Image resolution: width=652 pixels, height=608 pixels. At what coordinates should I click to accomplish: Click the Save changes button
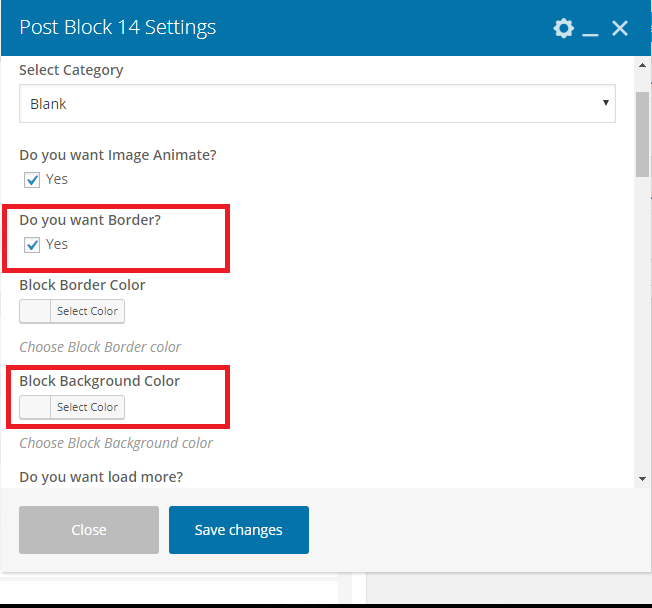(238, 530)
